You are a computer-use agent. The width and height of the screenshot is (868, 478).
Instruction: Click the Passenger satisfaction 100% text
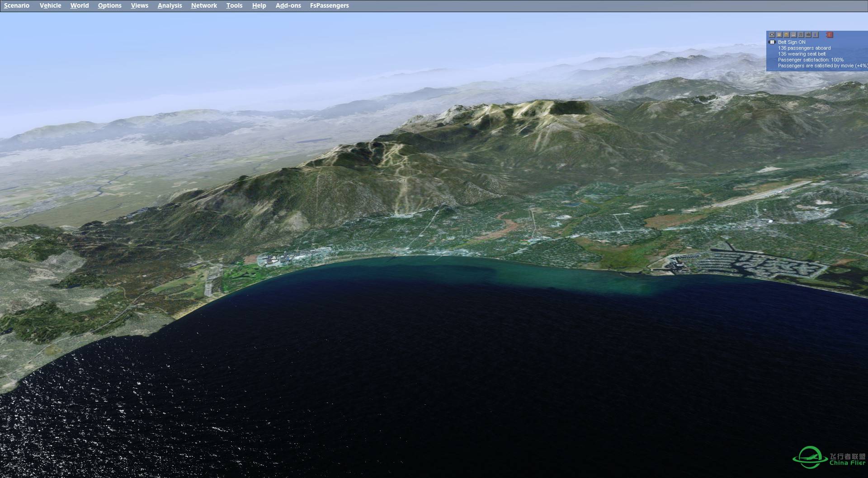pyautogui.click(x=811, y=60)
